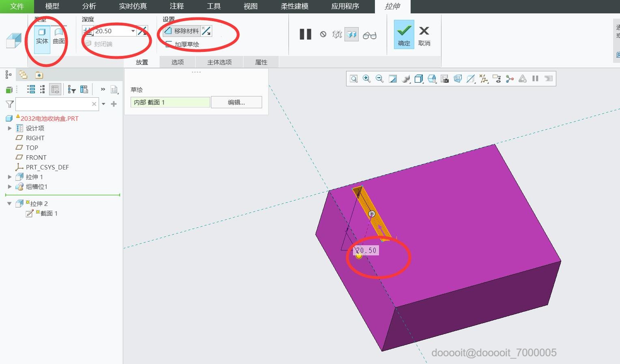Switch to the 注释 ribbon tab

pos(177,6)
